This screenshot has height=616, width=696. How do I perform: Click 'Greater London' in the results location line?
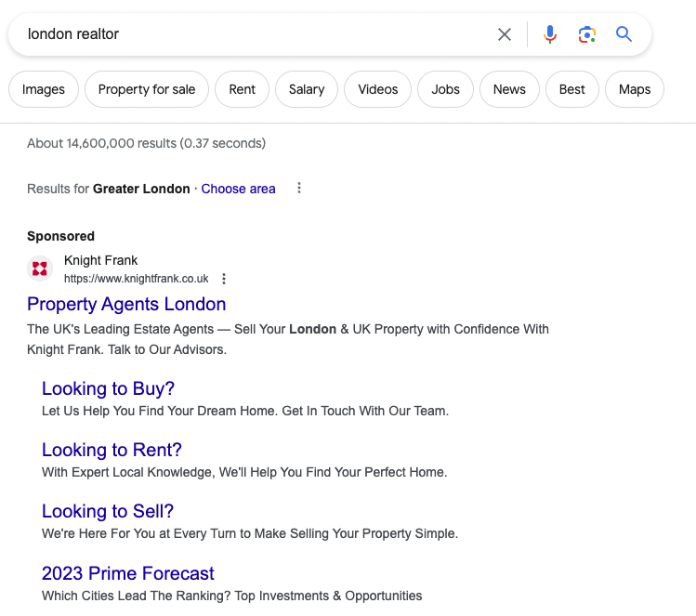(141, 189)
